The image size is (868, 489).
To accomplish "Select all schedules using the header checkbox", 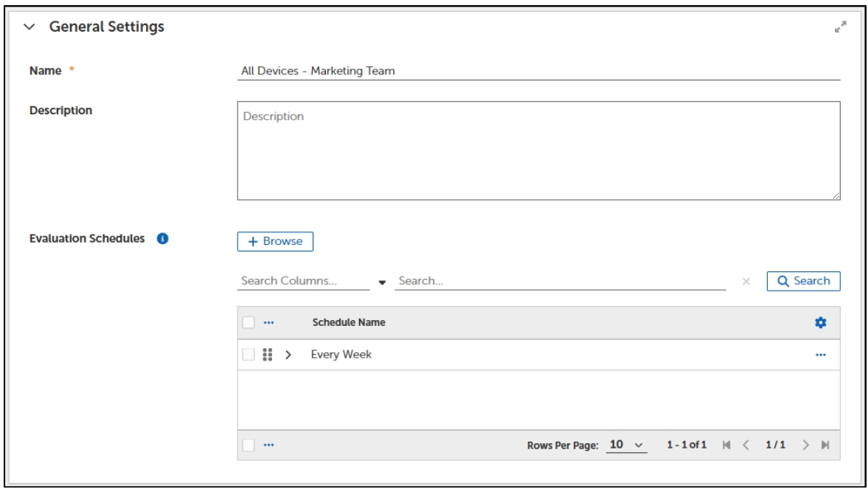I will [249, 323].
